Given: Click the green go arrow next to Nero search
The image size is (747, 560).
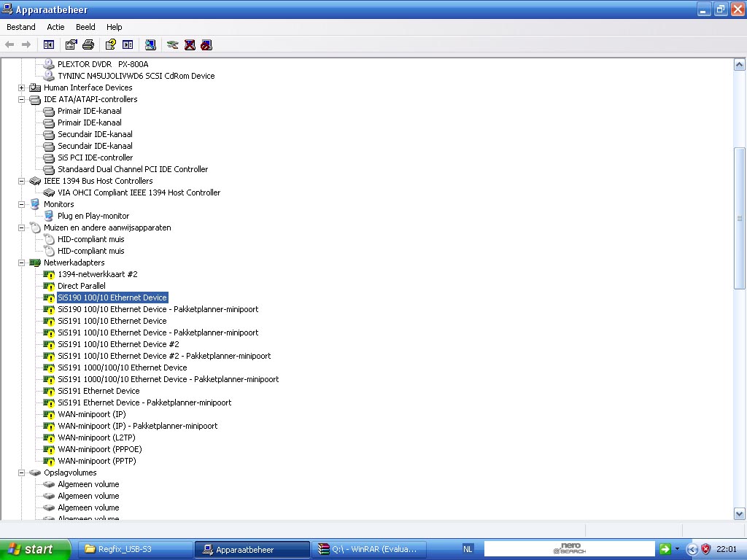Looking at the screenshot, I should tap(665, 549).
